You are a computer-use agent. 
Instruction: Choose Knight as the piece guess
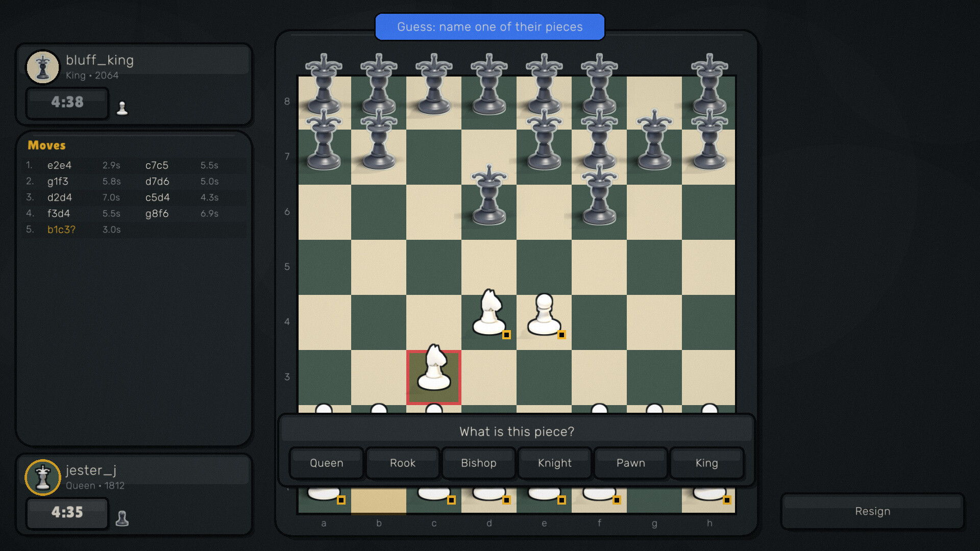pos(555,463)
